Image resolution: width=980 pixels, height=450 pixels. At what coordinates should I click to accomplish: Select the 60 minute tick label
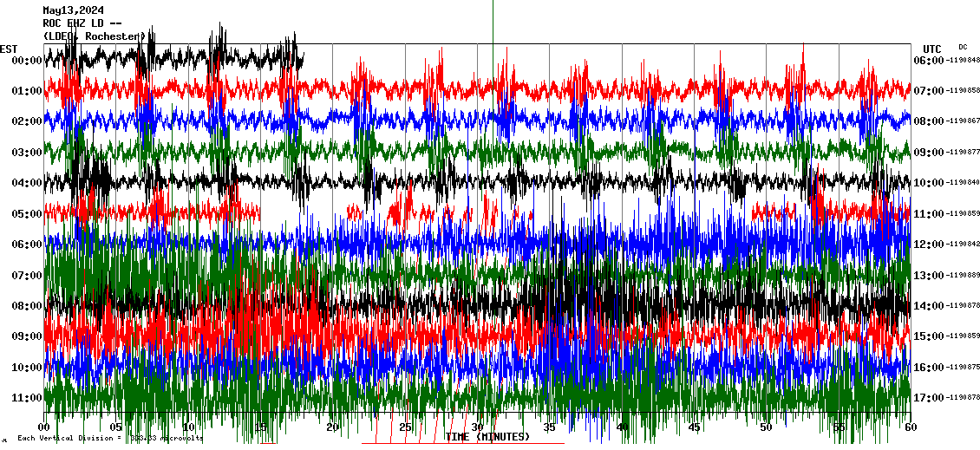[910, 427]
